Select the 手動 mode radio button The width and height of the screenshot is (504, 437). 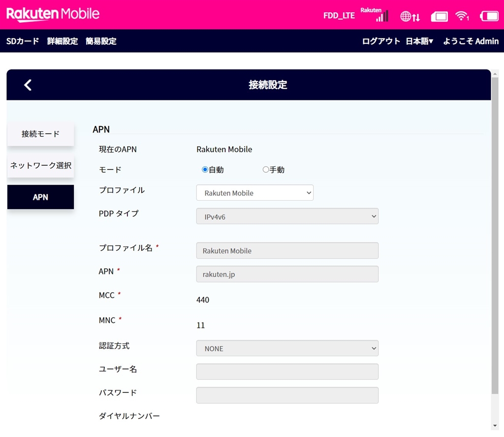click(x=265, y=169)
